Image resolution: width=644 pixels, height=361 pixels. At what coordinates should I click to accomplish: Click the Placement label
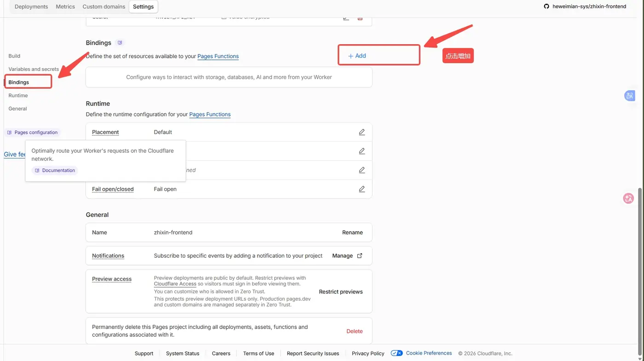click(x=105, y=132)
